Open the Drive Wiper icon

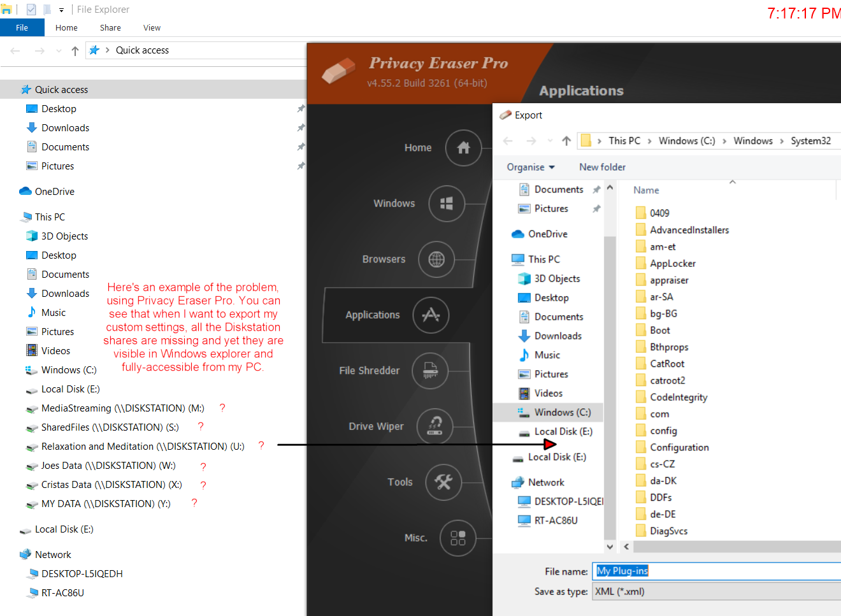tap(435, 426)
